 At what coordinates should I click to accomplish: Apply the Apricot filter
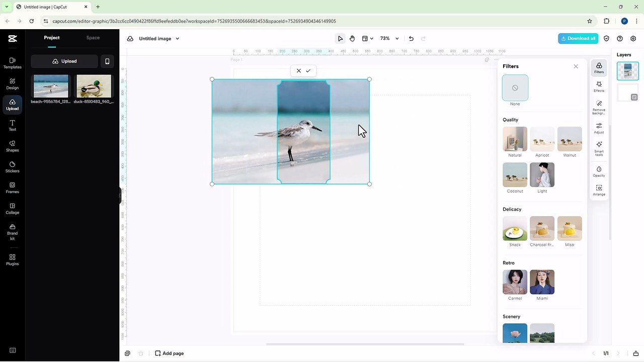[x=542, y=139]
